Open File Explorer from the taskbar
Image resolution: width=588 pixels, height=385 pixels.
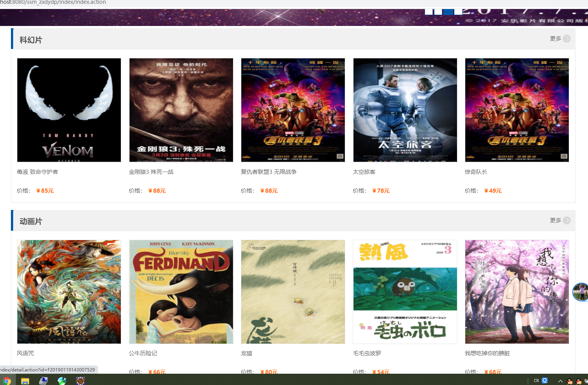(x=25, y=381)
